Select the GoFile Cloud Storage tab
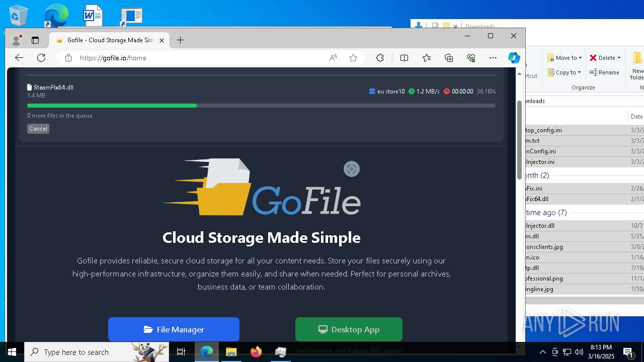 pyautogui.click(x=108, y=40)
